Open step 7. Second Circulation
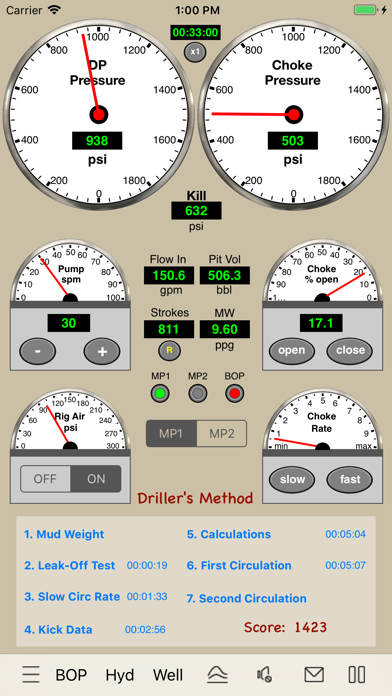The image size is (392, 696). pyautogui.click(x=246, y=598)
